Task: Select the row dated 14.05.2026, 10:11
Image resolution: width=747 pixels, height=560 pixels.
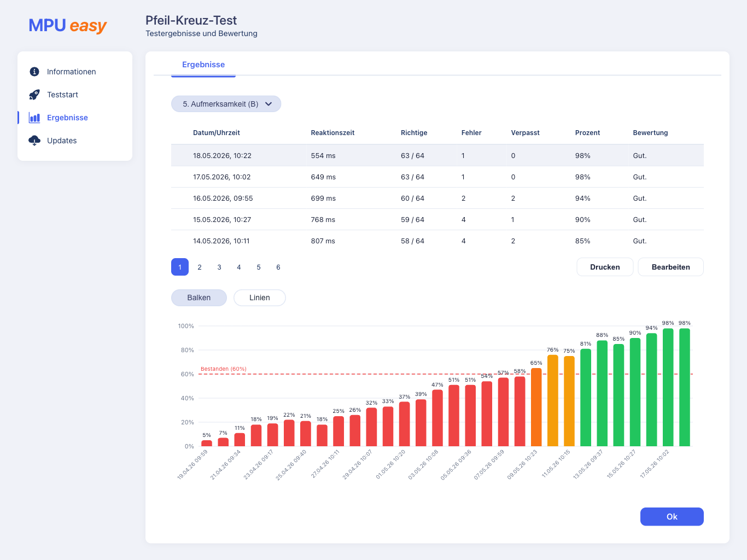Action: point(437,241)
